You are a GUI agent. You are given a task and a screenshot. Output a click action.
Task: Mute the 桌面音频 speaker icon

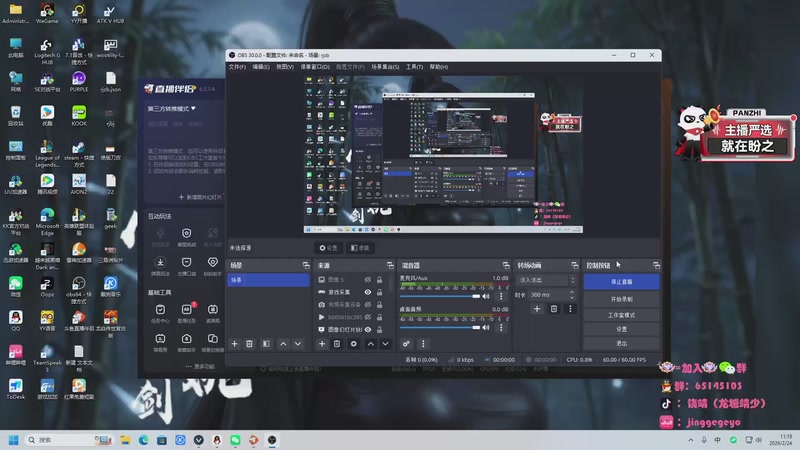tap(486, 328)
